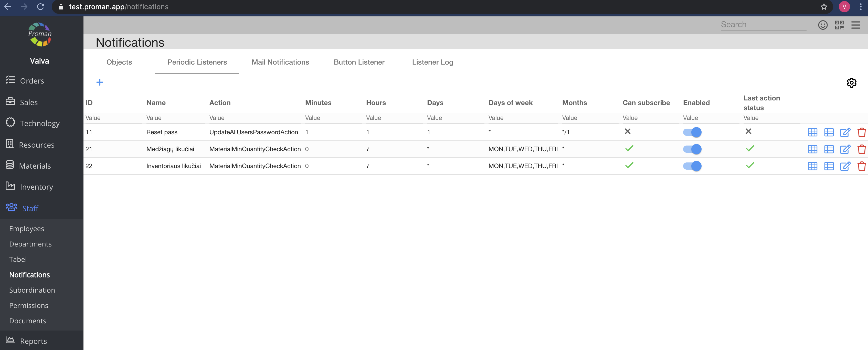Switch off Inventoriaus likučiai enabled toggle

click(692, 166)
